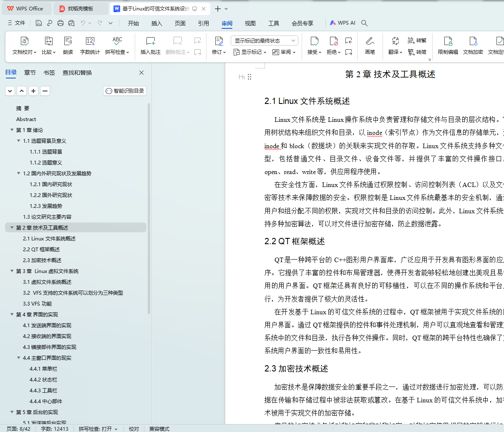Screen dimensions: 504x432
Task: Jump to 2.3 加密技术概述 in the outline
Action: coord(42,260)
